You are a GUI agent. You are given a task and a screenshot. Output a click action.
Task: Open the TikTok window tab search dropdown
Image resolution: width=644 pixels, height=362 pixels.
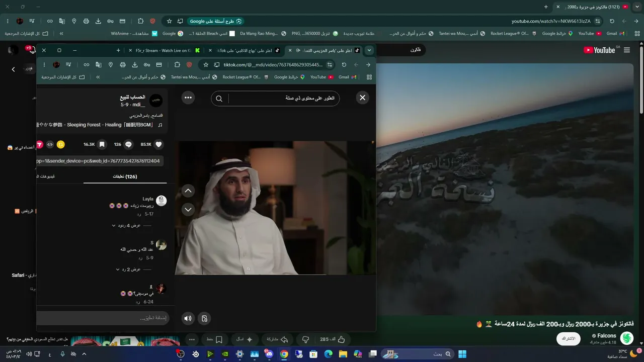click(x=369, y=50)
